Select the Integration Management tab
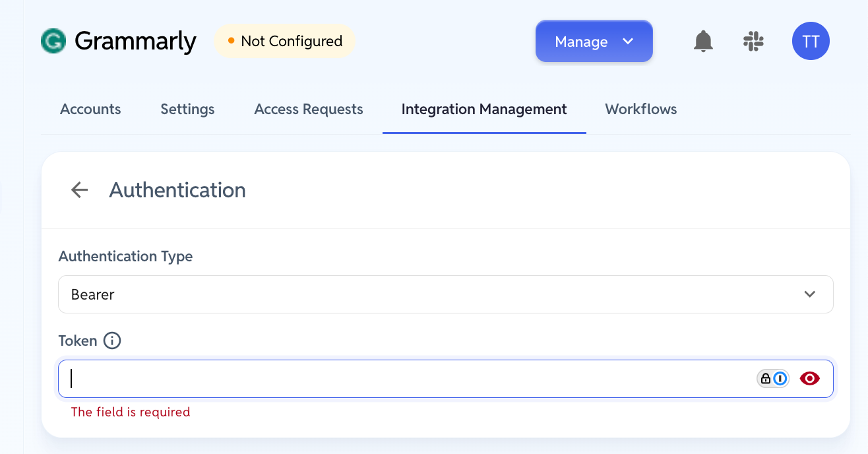 pyautogui.click(x=484, y=110)
